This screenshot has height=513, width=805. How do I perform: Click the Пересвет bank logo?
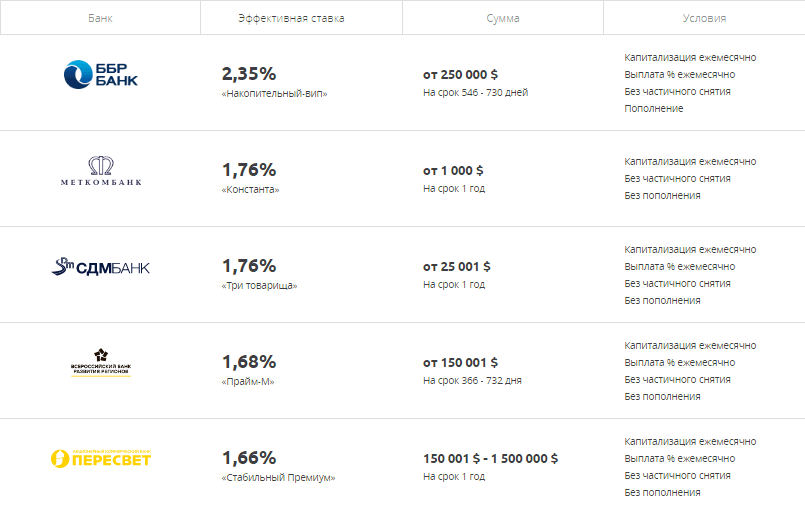101,458
